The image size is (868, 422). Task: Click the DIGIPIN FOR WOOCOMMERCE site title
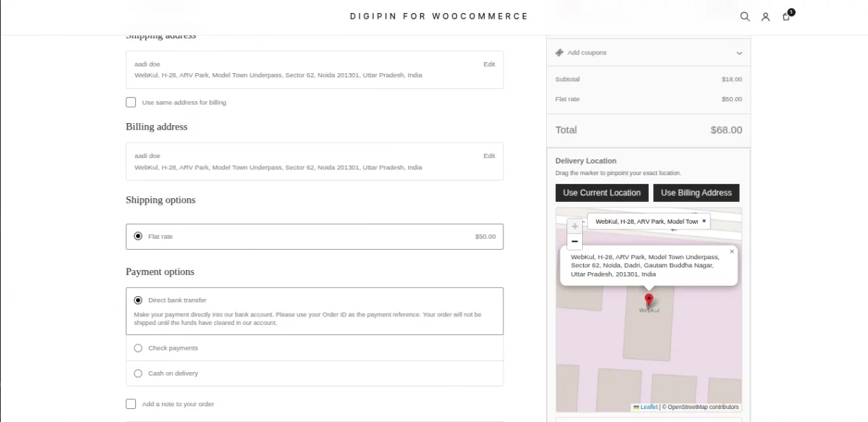pos(439,16)
